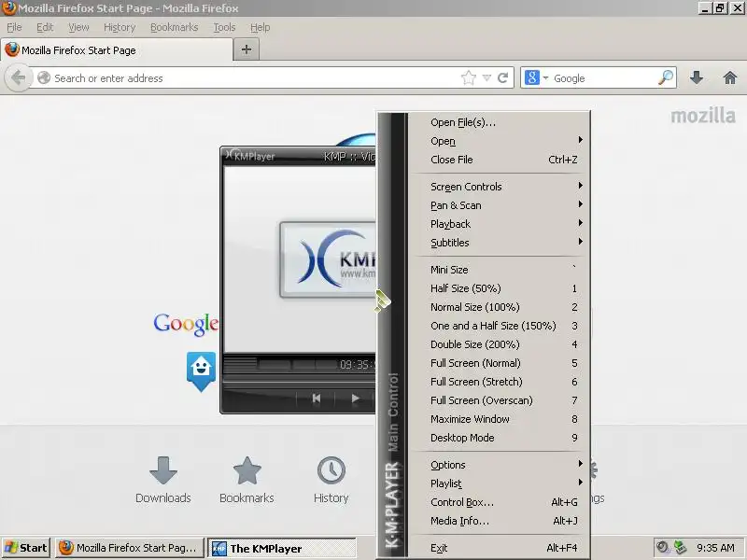
Task: Reload the page with the refresh icon
Action: pyautogui.click(x=502, y=77)
